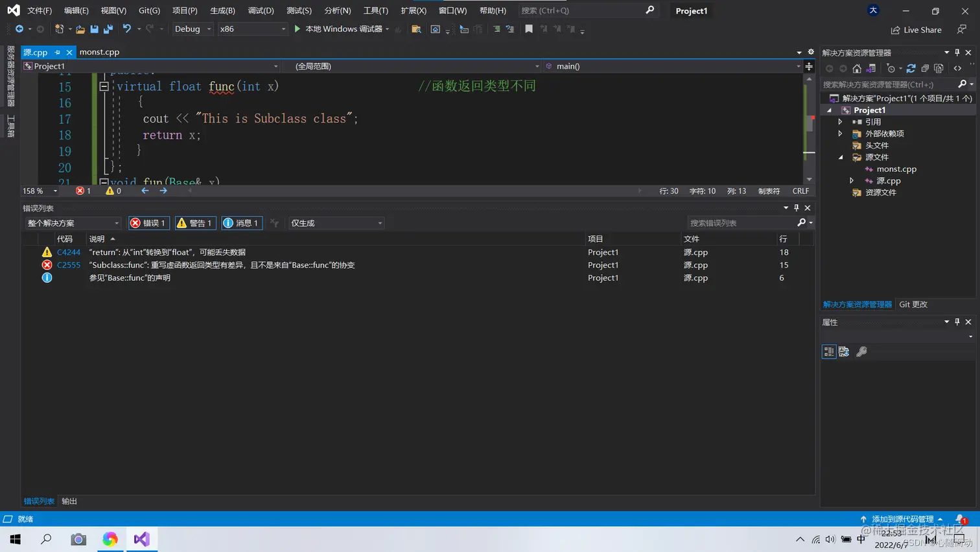
Task: Open the 文件(F) menu
Action: pyautogui.click(x=40, y=10)
